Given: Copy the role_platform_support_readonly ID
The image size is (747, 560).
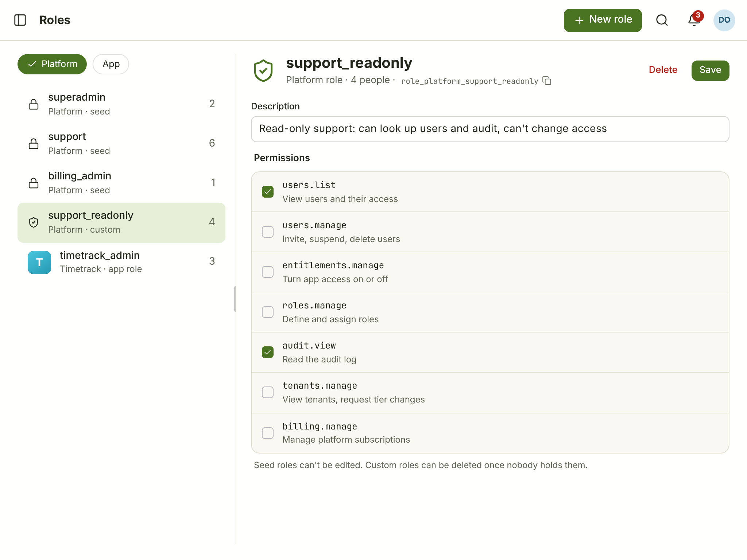Looking at the screenshot, I should pos(547,81).
